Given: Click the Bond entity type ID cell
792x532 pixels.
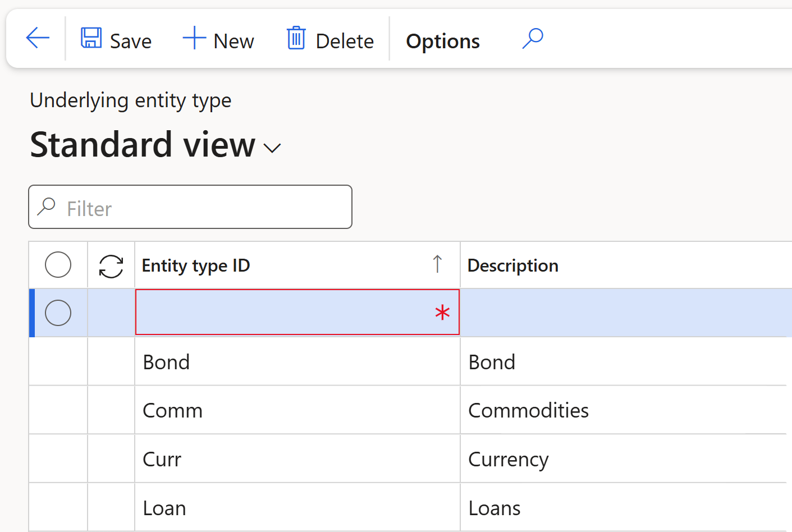Looking at the screenshot, I should (167, 362).
